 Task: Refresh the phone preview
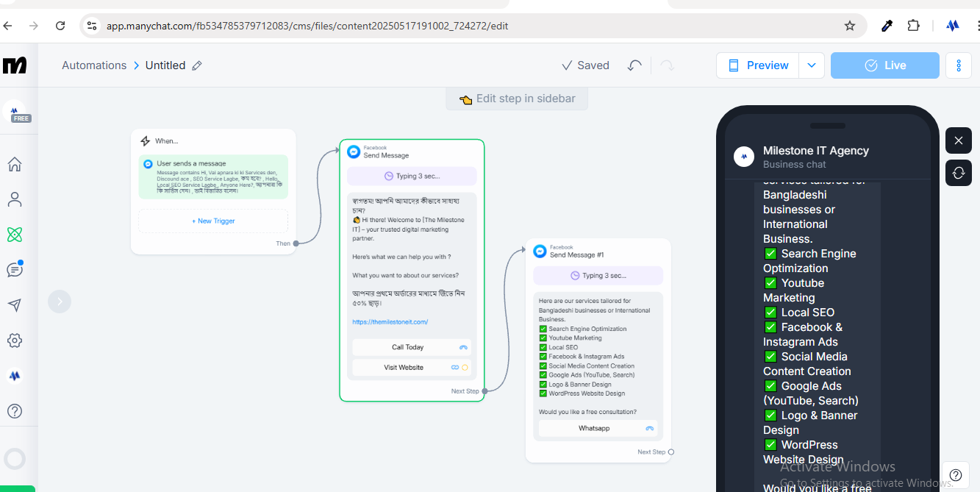pyautogui.click(x=959, y=173)
